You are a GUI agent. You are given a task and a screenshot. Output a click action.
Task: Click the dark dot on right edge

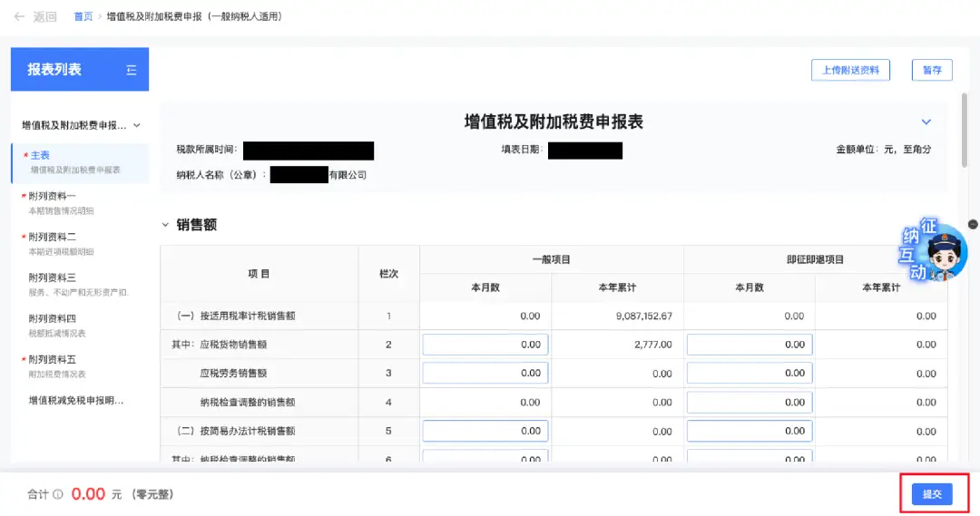point(973,224)
